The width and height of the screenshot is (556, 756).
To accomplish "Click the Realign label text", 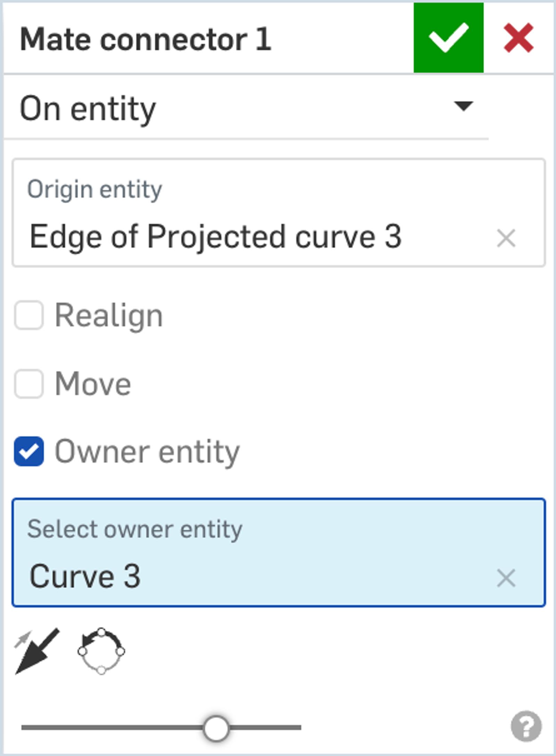I will tap(109, 316).
